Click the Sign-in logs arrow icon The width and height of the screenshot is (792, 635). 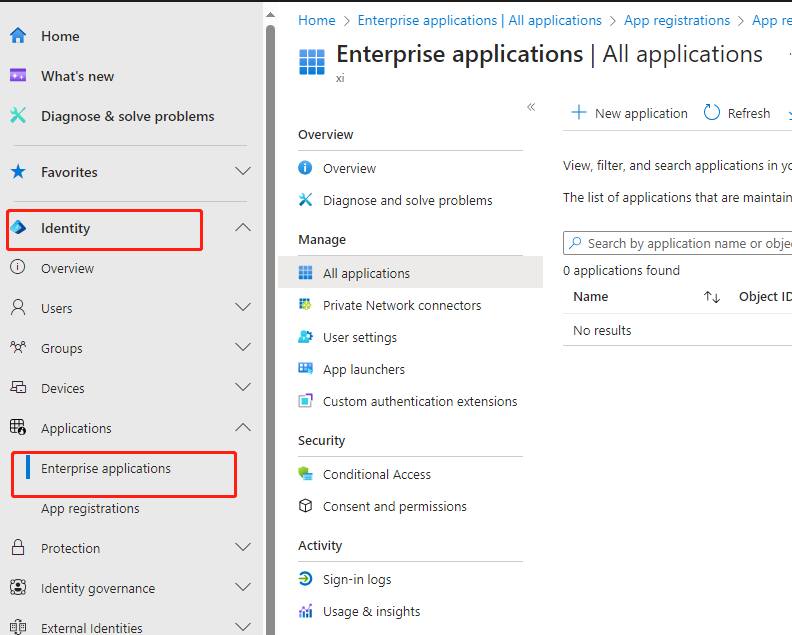point(305,578)
